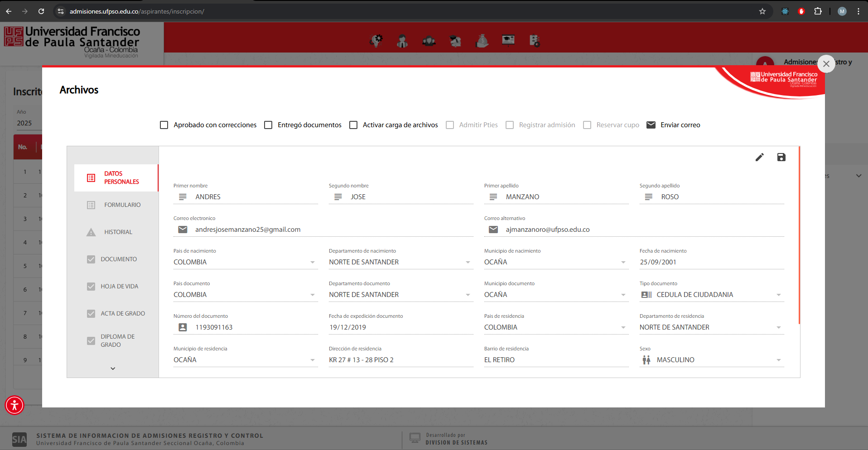The width and height of the screenshot is (868, 450).
Task: Click the save floppy disk icon
Action: [x=781, y=157]
